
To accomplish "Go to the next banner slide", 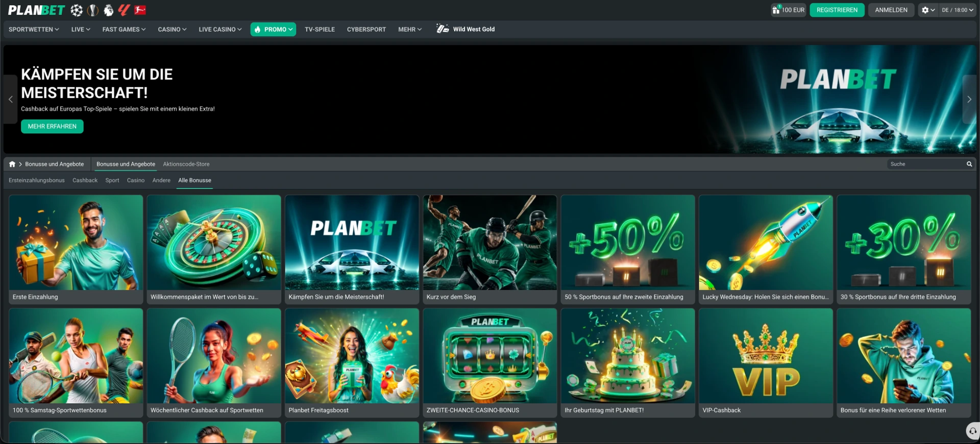I will (x=969, y=100).
